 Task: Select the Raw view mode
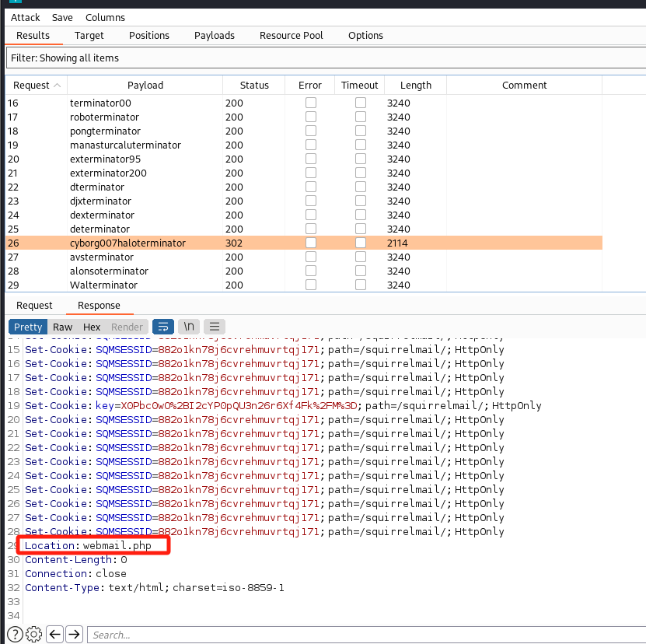[x=62, y=327]
